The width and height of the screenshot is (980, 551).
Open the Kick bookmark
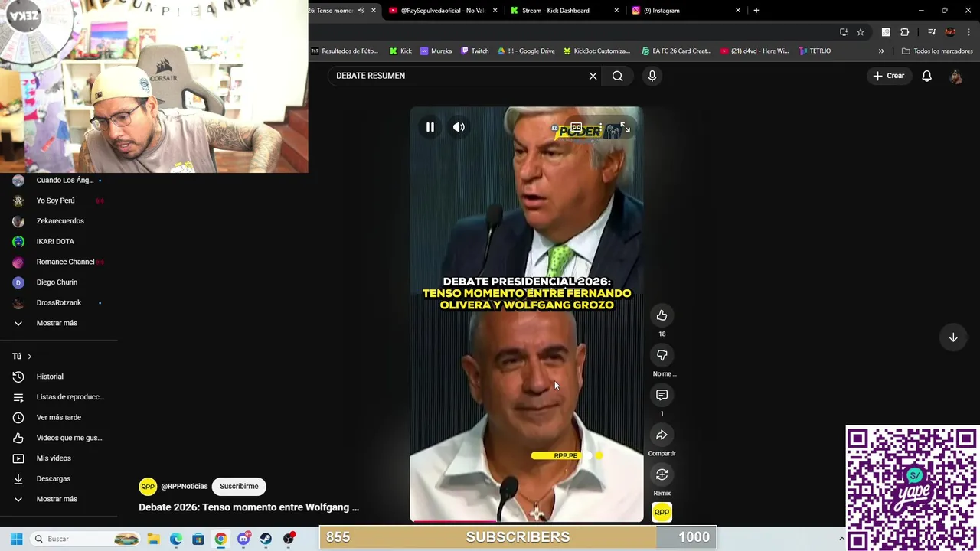[x=400, y=51]
